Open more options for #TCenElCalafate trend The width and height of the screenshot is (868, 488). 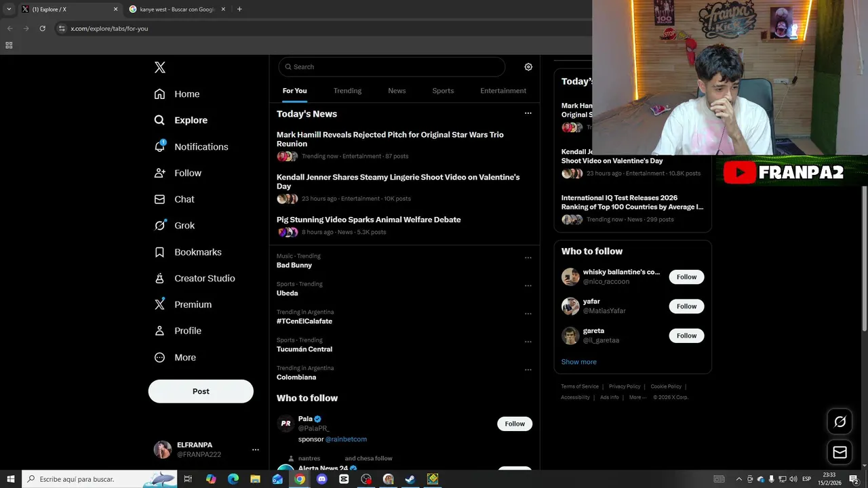coord(528,314)
